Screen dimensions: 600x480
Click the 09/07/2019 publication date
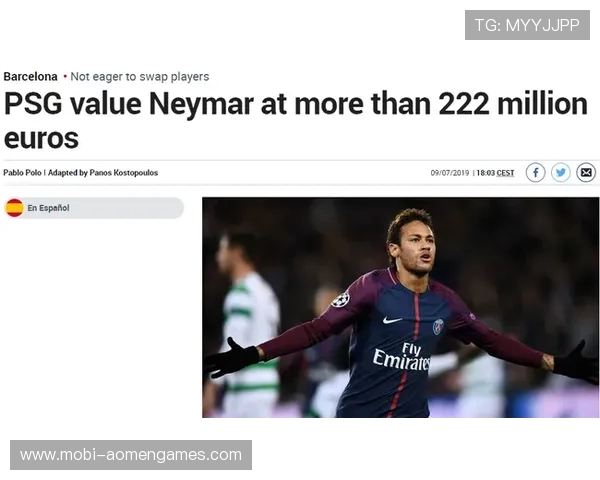click(450, 173)
